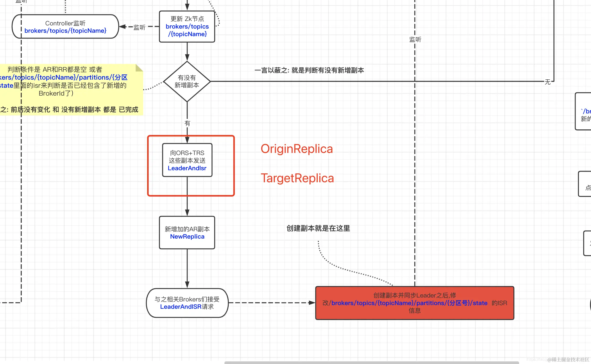Click the 一言以蔽之 annotation text

coord(310,70)
